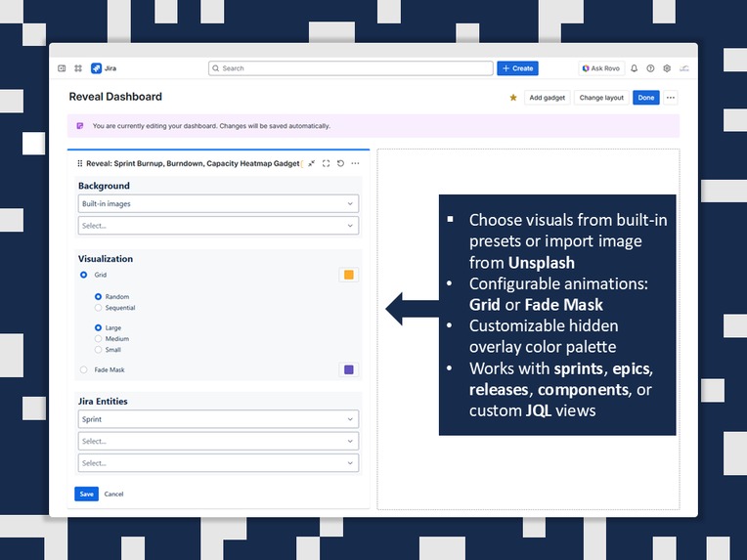Pick the orange Grid color swatch
This screenshot has width=747, height=560.
tap(349, 275)
